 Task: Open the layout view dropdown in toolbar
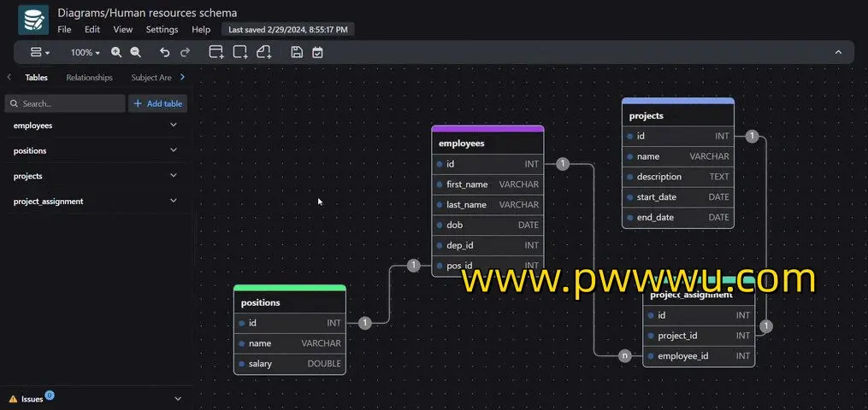tap(39, 52)
